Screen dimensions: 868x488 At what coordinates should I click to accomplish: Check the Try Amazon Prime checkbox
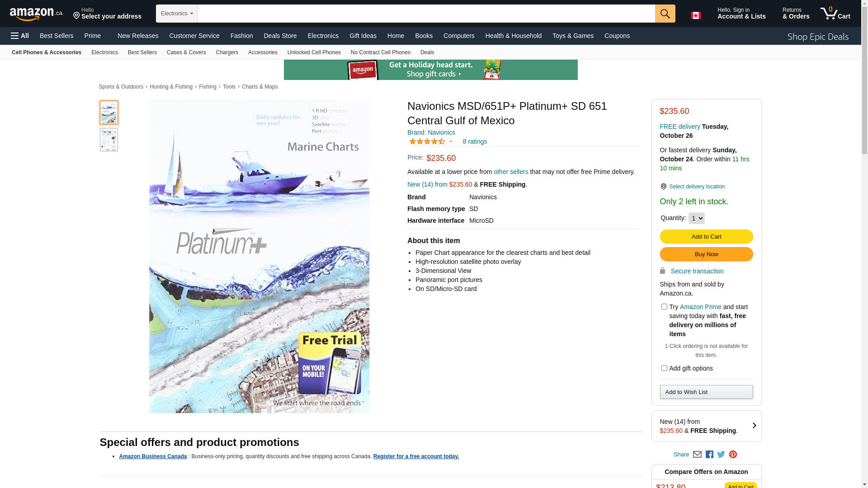point(664,307)
